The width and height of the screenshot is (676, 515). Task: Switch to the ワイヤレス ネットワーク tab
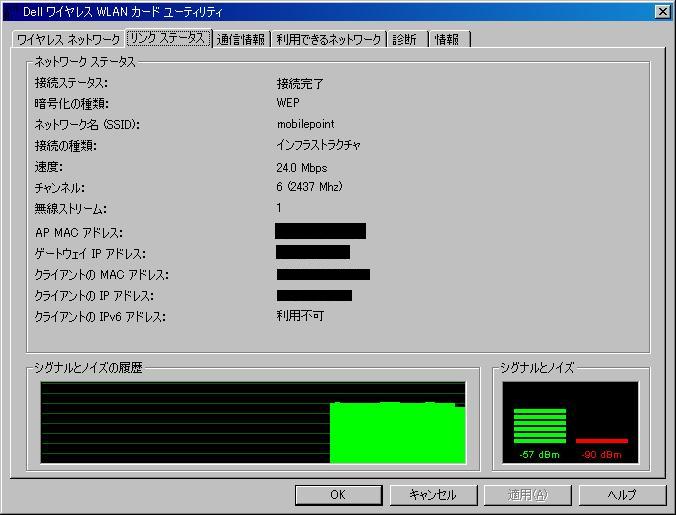click(68, 40)
